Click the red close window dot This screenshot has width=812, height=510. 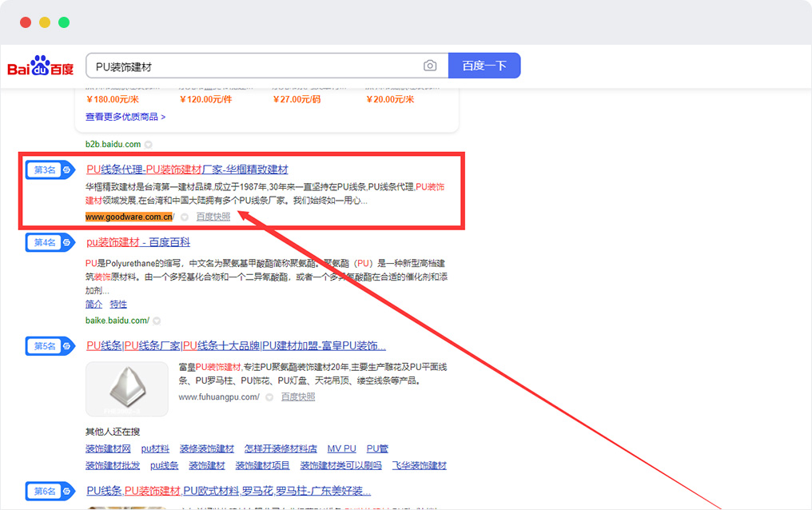pyautogui.click(x=26, y=22)
